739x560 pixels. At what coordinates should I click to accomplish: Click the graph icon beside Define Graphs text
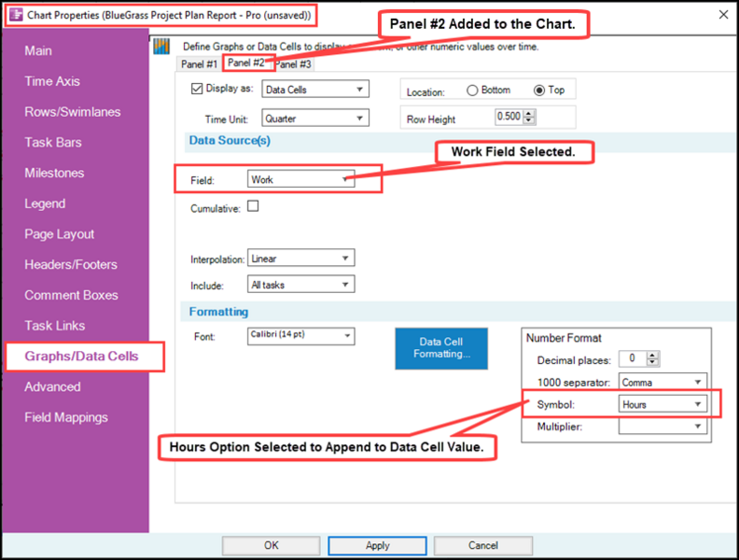[161, 46]
